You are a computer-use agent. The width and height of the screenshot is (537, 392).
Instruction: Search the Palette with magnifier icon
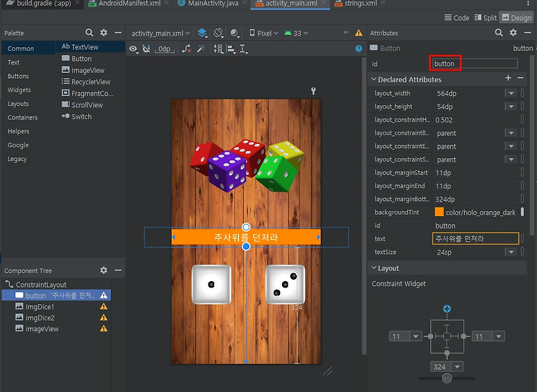89,32
